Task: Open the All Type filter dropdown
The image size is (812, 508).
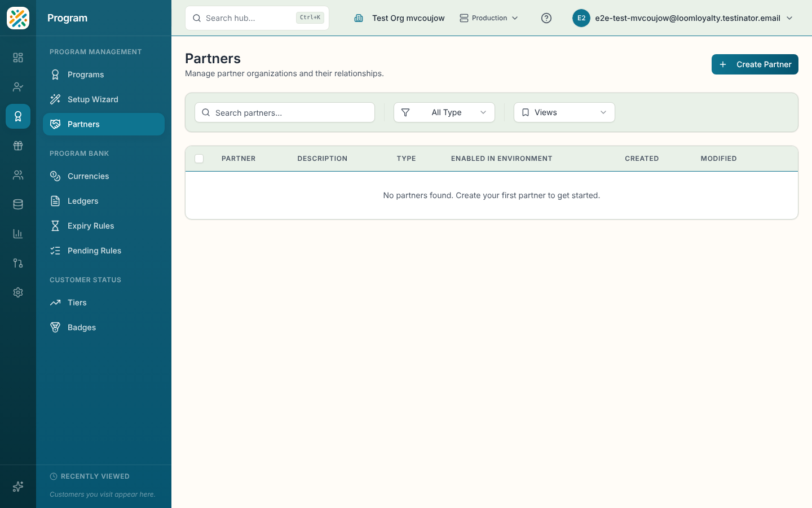Action: [x=444, y=112]
